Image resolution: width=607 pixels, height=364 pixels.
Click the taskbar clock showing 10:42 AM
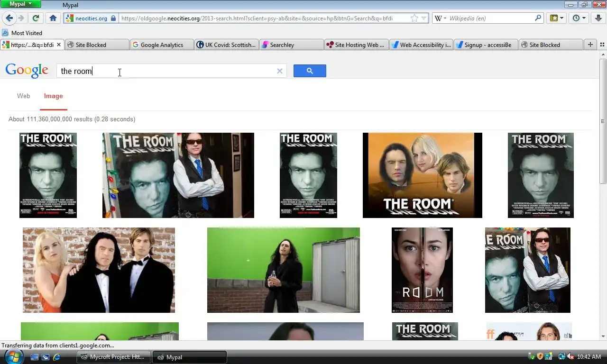[589, 357]
